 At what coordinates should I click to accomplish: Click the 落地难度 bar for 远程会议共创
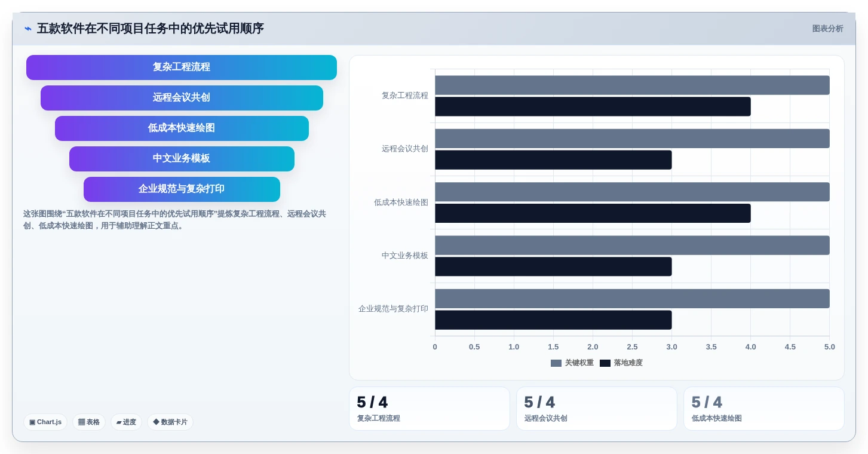[x=553, y=159]
